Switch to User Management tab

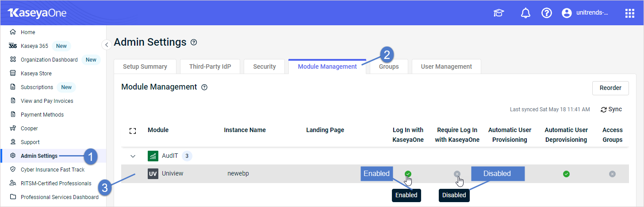coord(446,66)
